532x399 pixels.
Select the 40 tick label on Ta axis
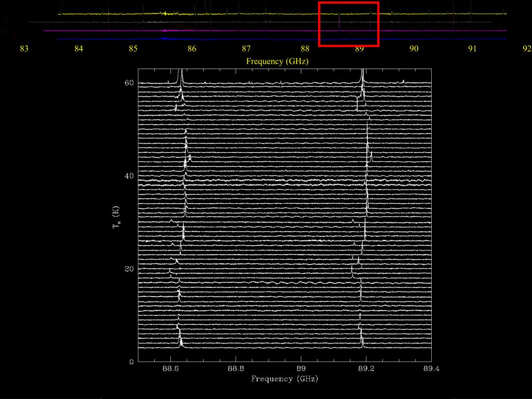[x=129, y=176]
